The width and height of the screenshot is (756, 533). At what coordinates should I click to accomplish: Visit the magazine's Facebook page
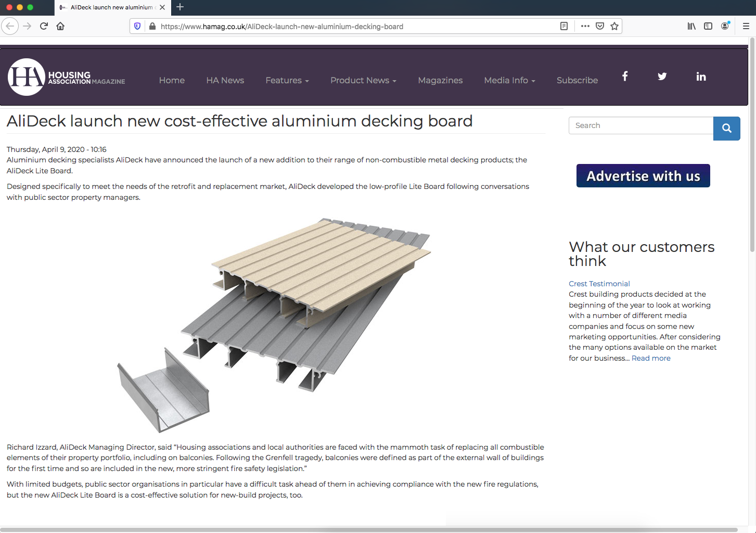[x=625, y=76]
